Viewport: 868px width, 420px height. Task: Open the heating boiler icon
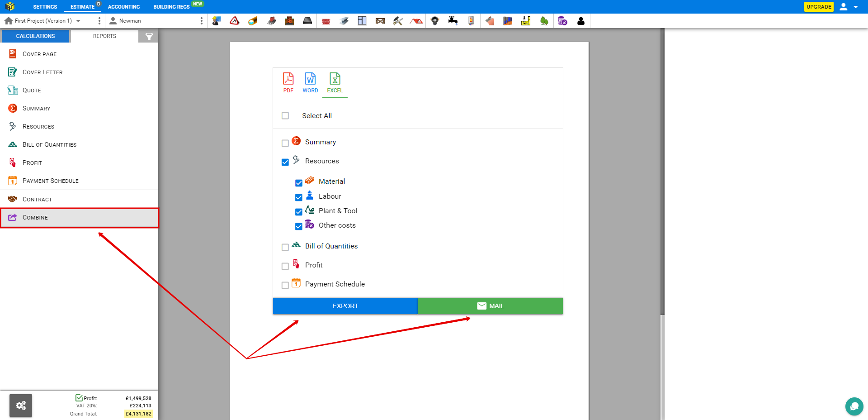pos(471,21)
